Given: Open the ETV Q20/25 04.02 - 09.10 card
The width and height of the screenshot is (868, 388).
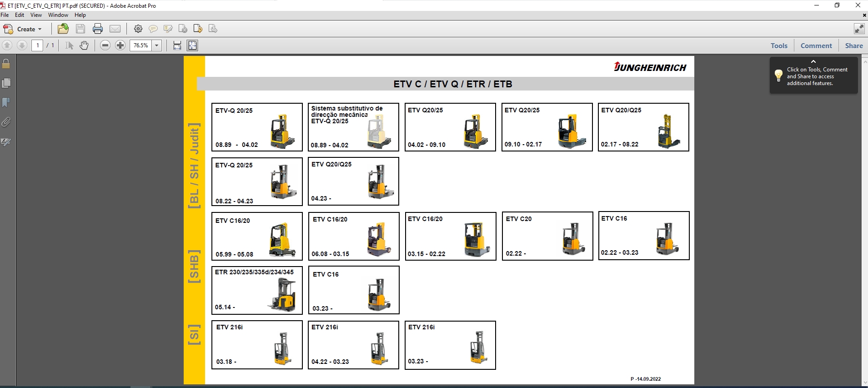Looking at the screenshot, I should pos(450,127).
